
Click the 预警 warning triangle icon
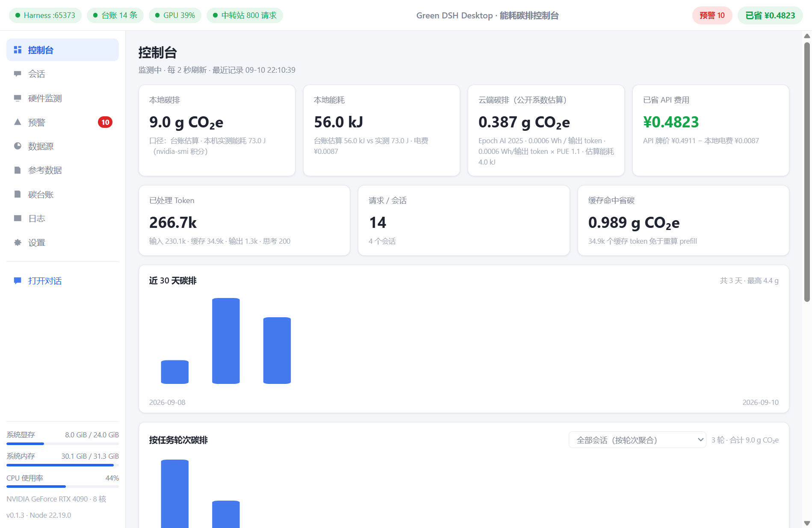coord(18,122)
